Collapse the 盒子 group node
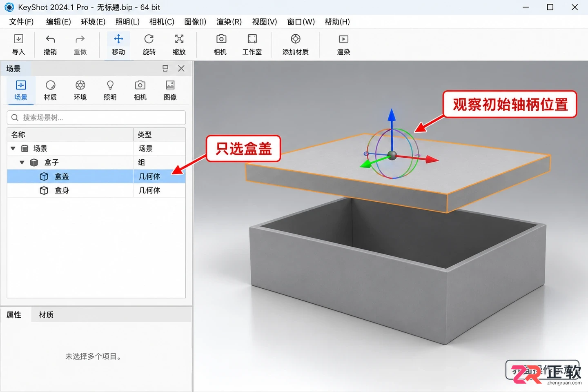This screenshot has width=588, height=392. (x=22, y=162)
